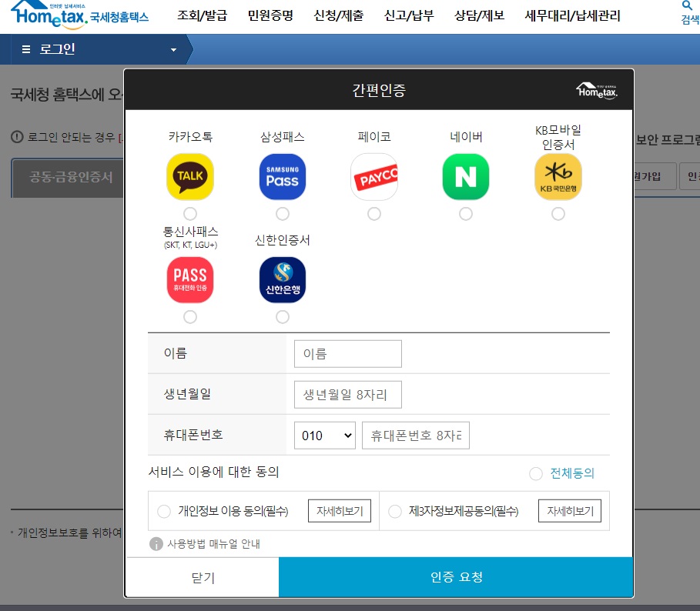700x611 pixels.
Task: Choose the KB국민은행 certificate icon
Action: (x=558, y=177)
